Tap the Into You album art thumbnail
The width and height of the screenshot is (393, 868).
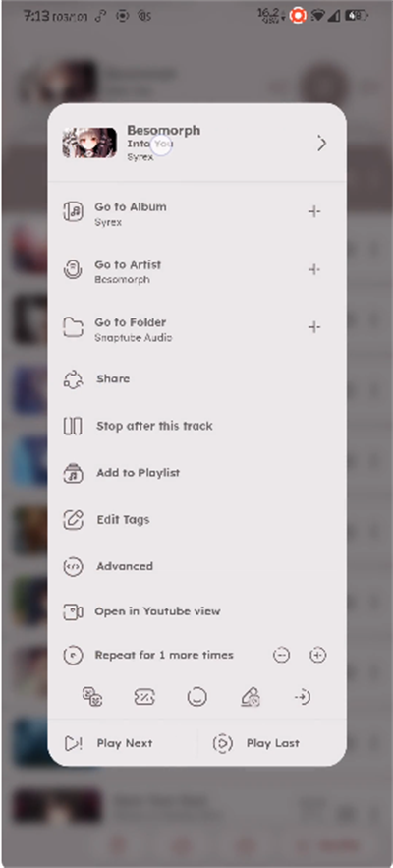click(x=89, y=143)
